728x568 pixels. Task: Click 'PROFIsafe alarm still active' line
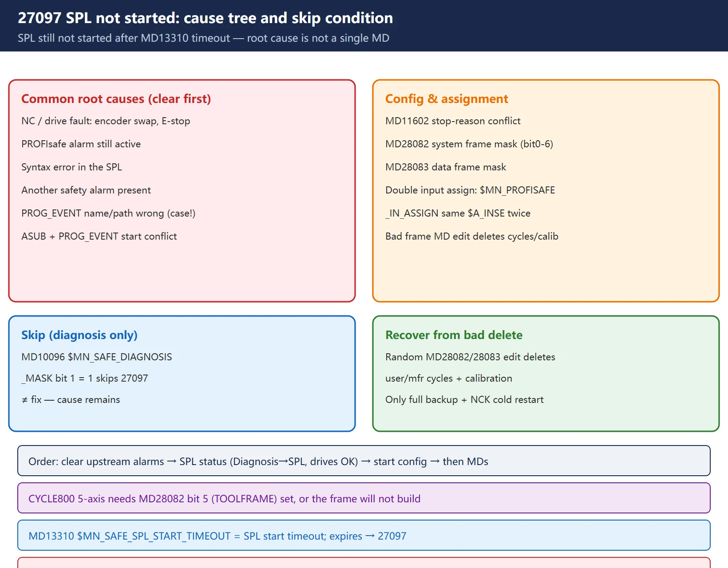pos(81,144)
